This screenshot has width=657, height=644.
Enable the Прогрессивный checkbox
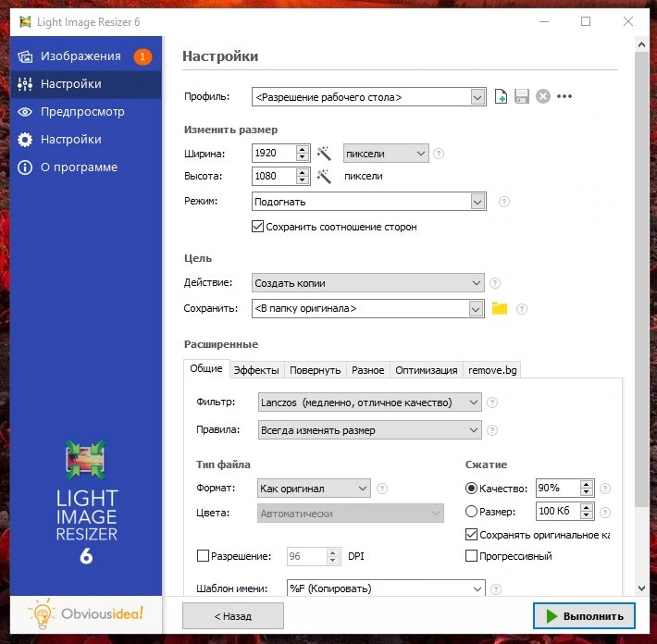click(x=471, y=556)
